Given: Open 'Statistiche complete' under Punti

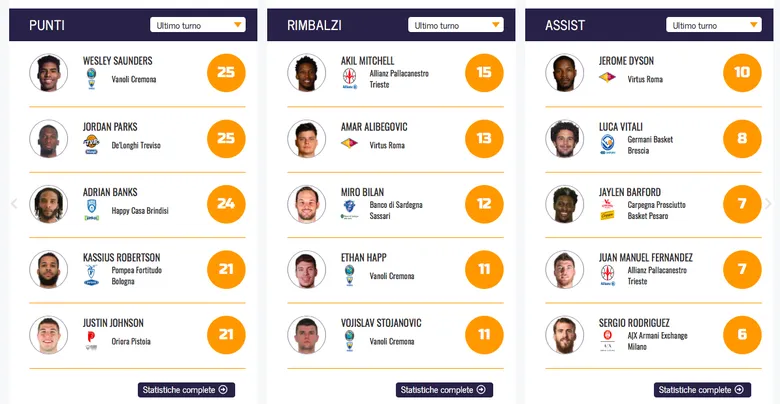Looking at the screenshot, I should point(186,390).
